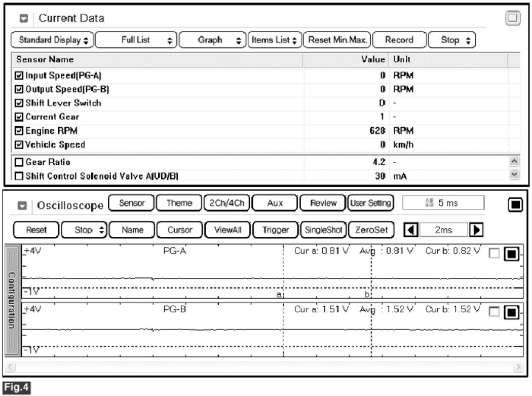Click the oscilloscope Trigger button
The height and width of the screenshot is (396, 532).
point(275,230)
